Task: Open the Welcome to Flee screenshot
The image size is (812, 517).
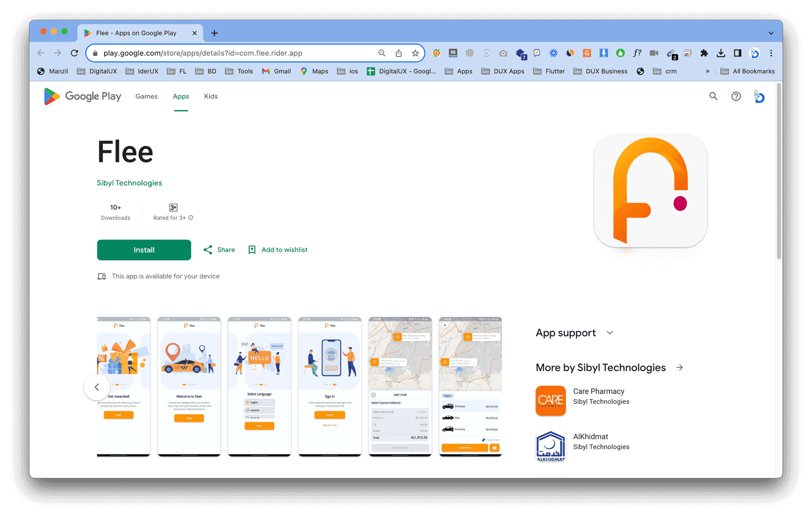Action: pyautogui.click(x=189, y=387)
